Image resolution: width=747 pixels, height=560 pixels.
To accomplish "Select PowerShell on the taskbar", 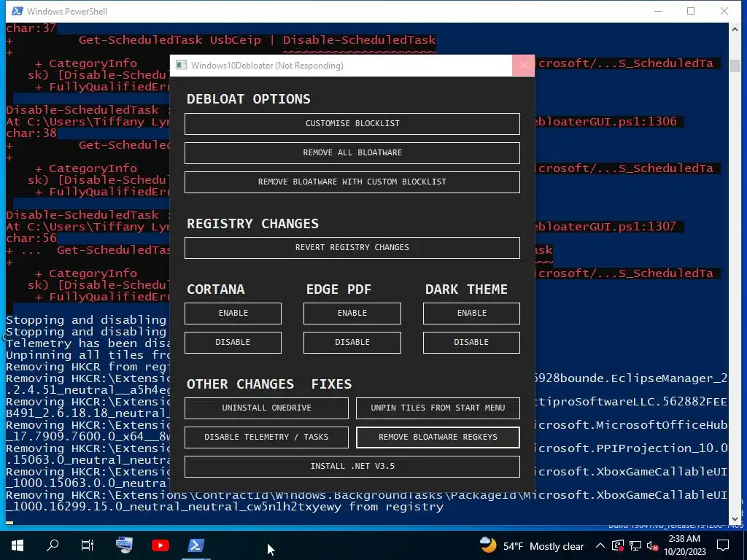I will coord(196,545).
